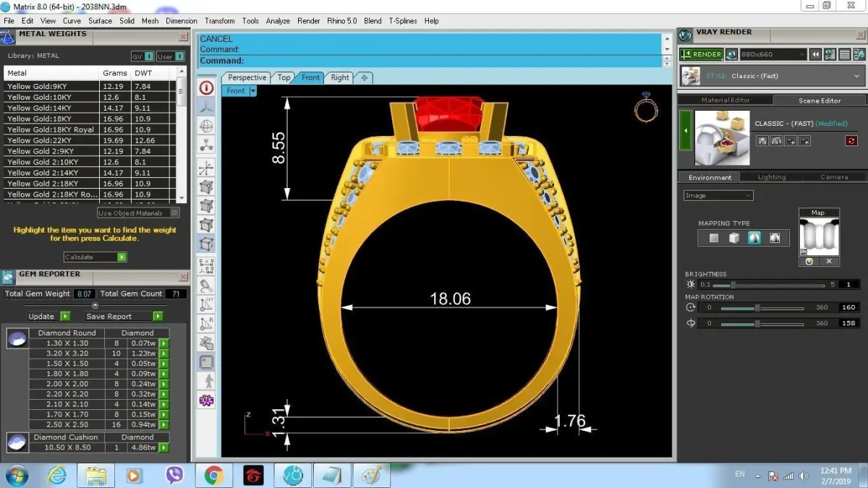This screenshot has height=488, width=868.
Task: Open Google Chrome from the taskbar
Action: (213, 476)
